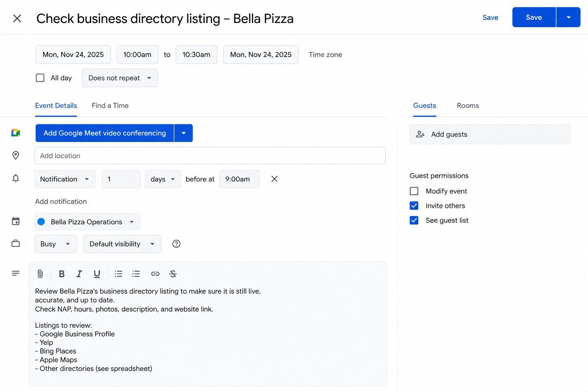Attach a file with the paperclip icon
This screenshot has width=588, height=392.
[x=40, y=274]
